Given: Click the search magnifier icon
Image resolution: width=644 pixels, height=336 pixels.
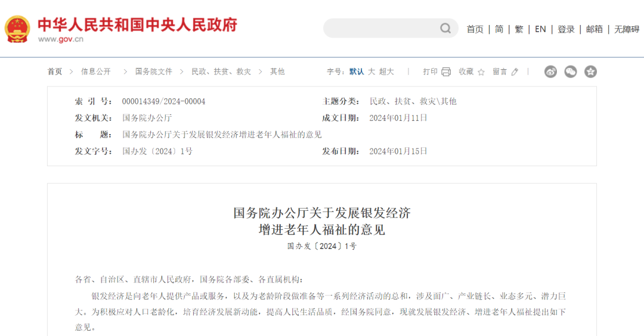Looking at the screenshot, I should coord(445,29).
